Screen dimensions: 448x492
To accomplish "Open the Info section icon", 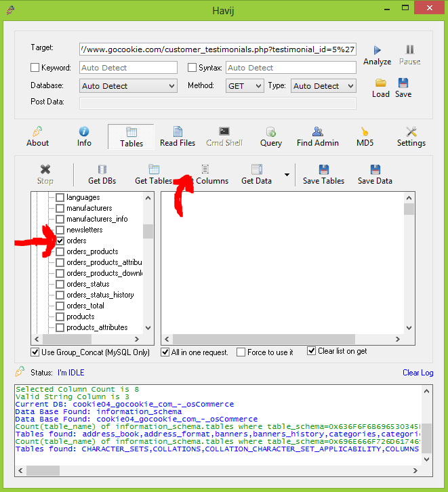I will [84, 131].
